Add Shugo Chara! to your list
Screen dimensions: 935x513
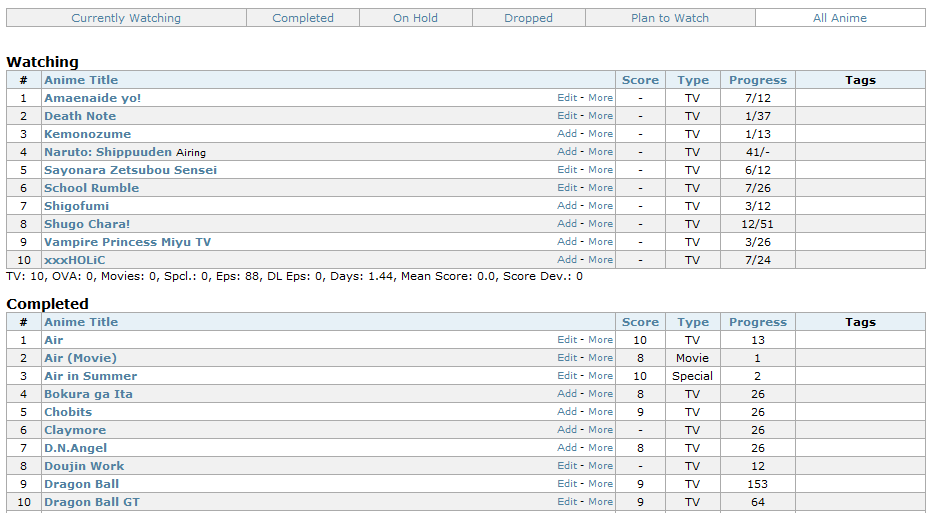(x=567, y=223)
